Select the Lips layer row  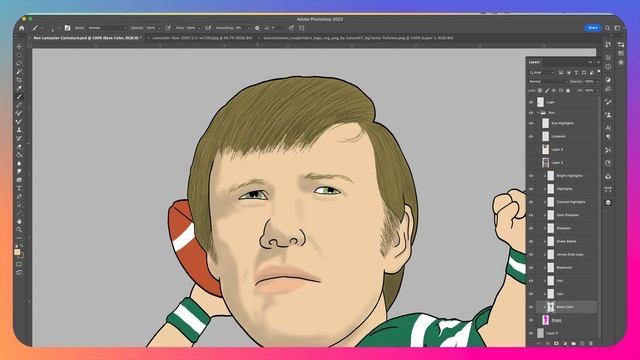tap(566, 294)
